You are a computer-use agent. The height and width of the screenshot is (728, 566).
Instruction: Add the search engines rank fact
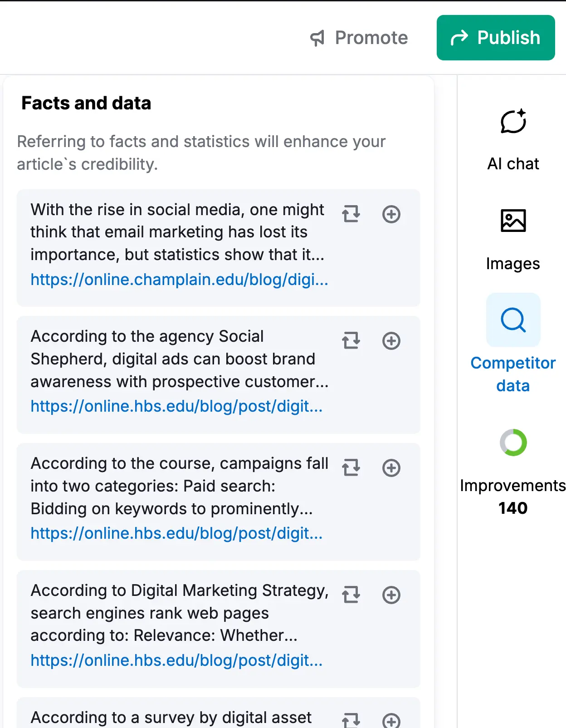391,595
